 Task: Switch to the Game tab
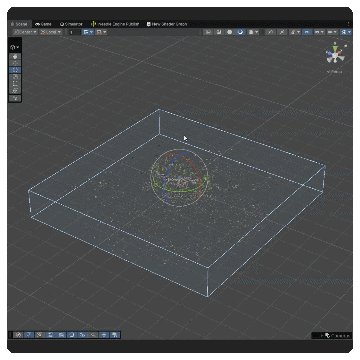pos(43,24)
